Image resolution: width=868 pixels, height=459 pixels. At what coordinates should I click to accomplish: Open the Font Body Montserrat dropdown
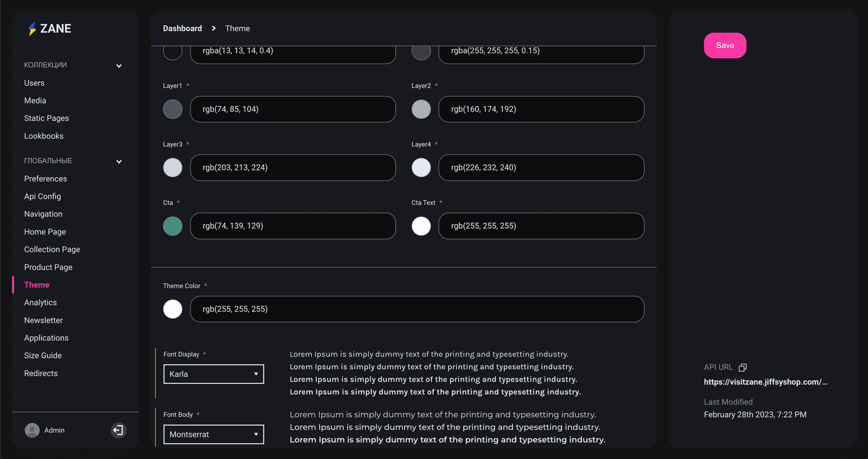pyautogui.click(x=213, y=434)
